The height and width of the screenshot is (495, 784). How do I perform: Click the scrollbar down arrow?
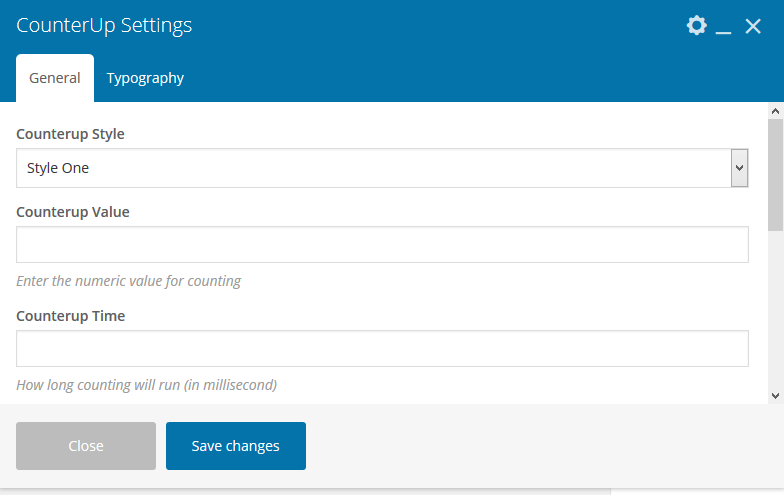[x=775, y=396]
